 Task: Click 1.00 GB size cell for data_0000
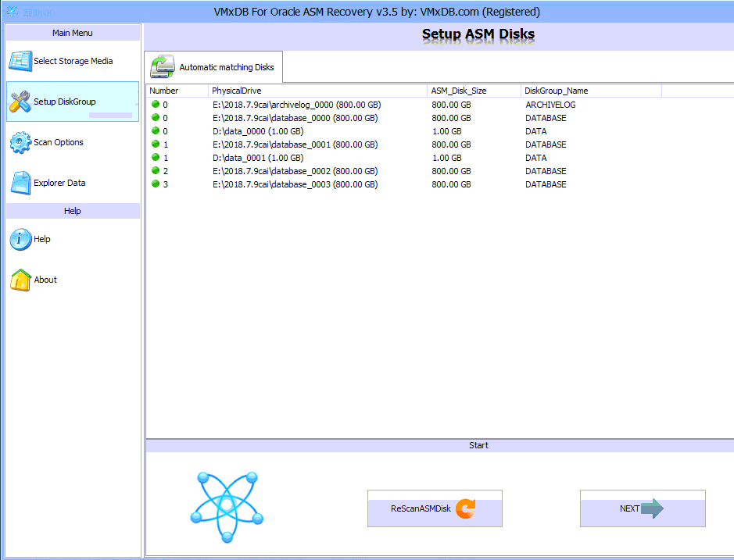click(x=446, y=131)
